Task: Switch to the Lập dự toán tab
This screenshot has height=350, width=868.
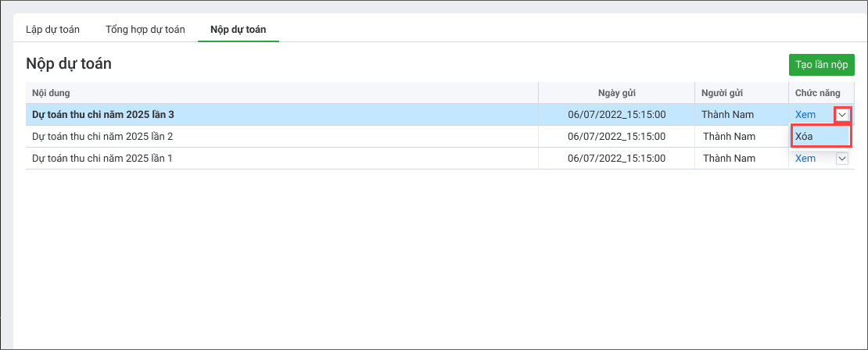Action: click(x=52, y=30)
